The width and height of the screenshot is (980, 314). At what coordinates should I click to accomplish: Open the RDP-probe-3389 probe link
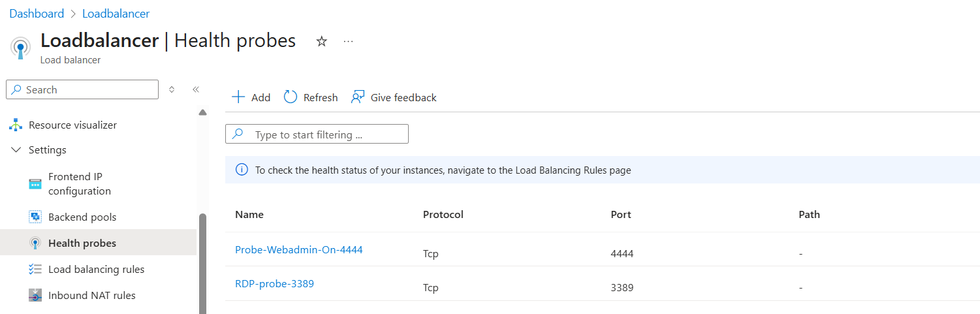pyautogui.click(x=274, y=283)
